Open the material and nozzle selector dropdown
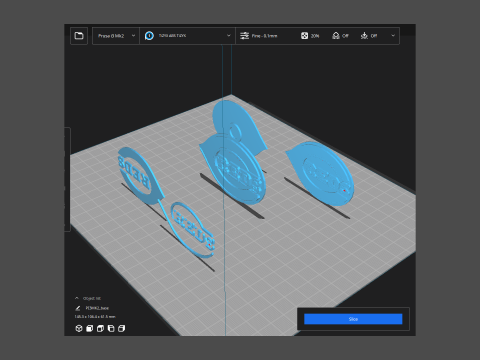480x360 pixels. (188, 36)
